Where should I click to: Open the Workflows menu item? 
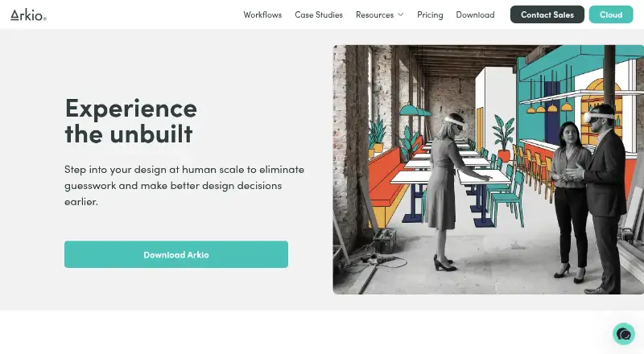pyautogui.click(x=262, y=14)
